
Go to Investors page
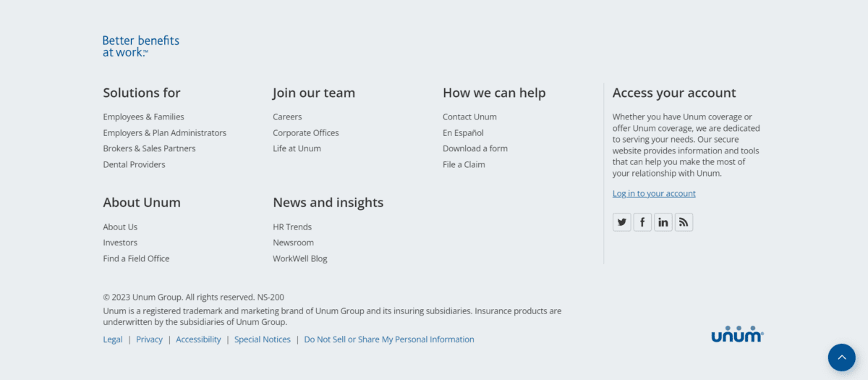point(120,242)
